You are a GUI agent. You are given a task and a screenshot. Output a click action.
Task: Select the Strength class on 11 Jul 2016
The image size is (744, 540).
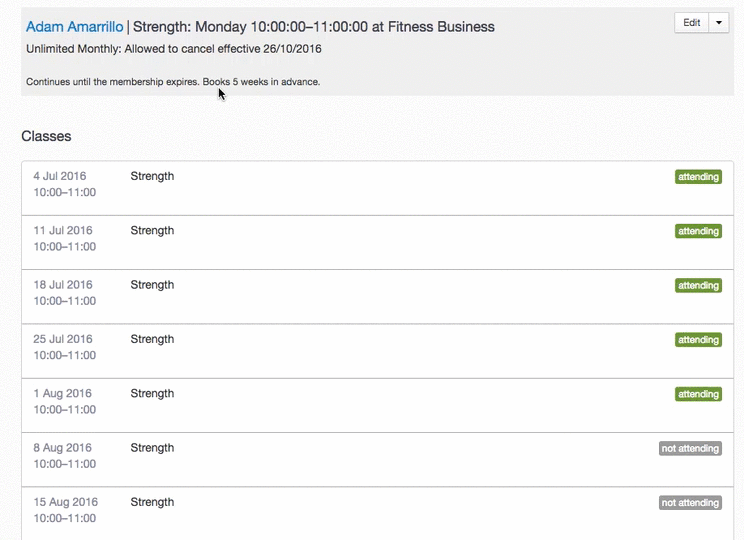coord(152,231)
